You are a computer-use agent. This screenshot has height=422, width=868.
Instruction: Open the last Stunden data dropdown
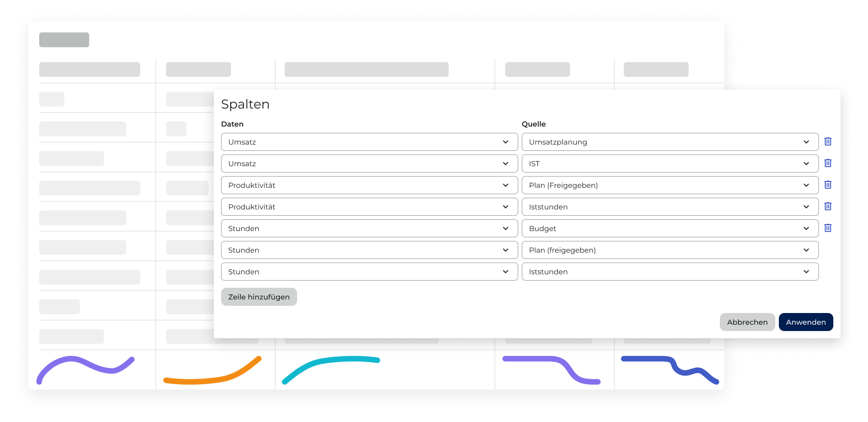[369, 272]
